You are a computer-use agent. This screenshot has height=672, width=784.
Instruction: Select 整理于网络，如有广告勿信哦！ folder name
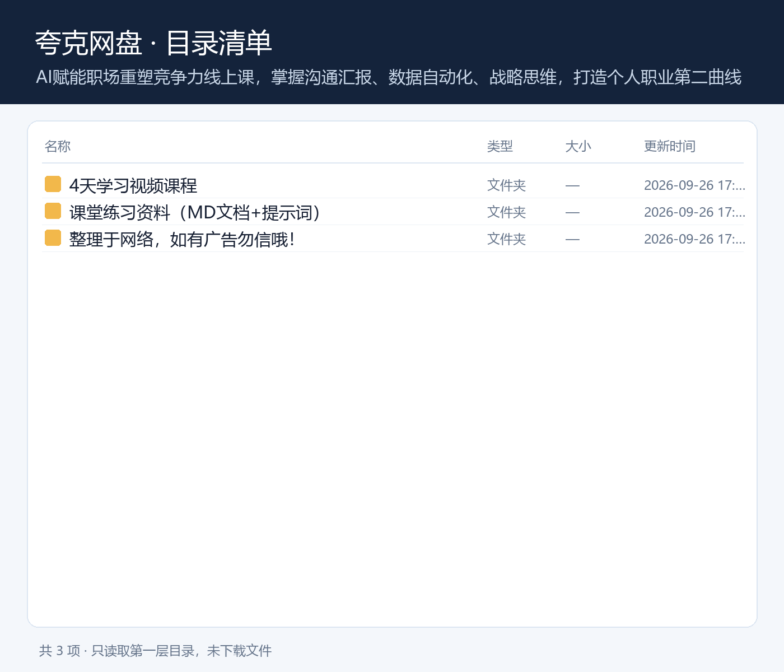[182, 239]
